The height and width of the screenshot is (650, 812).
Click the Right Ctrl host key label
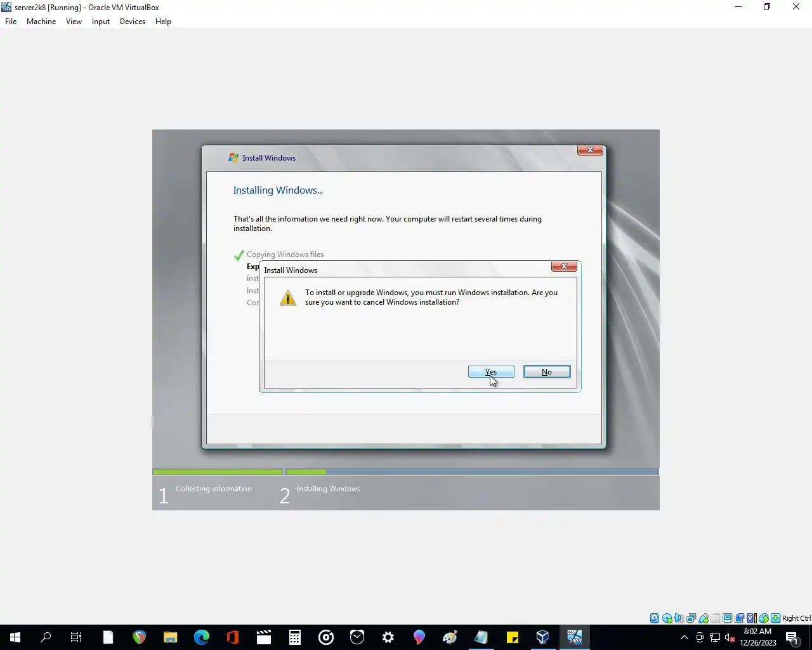[796, 618]
